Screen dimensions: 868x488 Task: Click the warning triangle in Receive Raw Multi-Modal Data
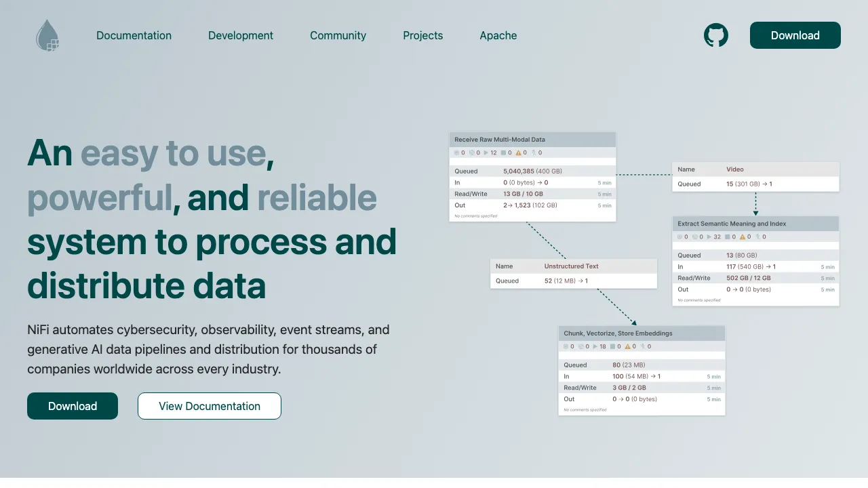[518, 152]
